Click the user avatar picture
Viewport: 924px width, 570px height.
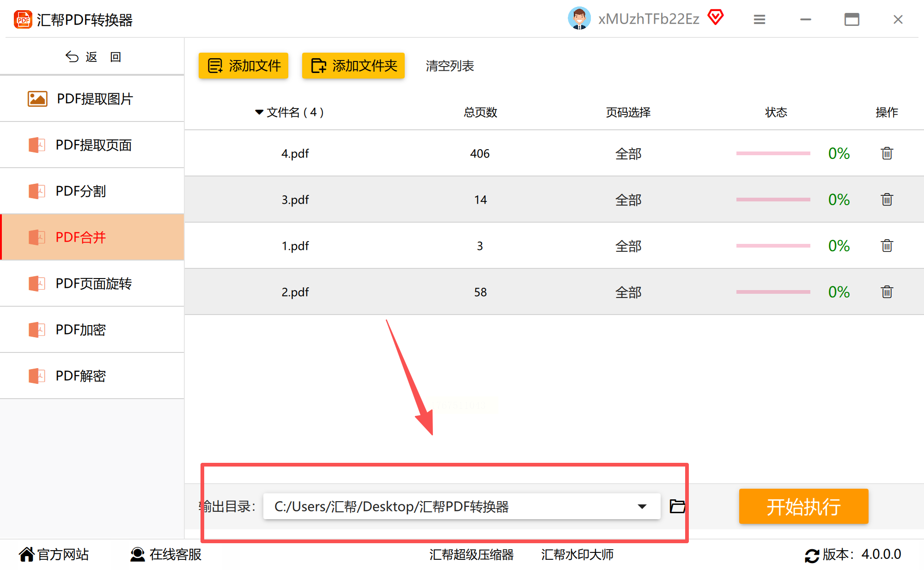click(x=579, y=18)
